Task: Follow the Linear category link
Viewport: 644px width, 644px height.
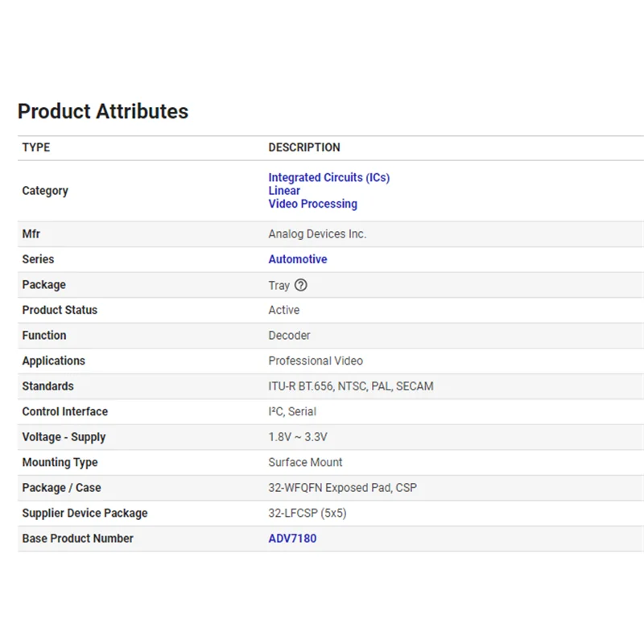Action: [284, 191]
